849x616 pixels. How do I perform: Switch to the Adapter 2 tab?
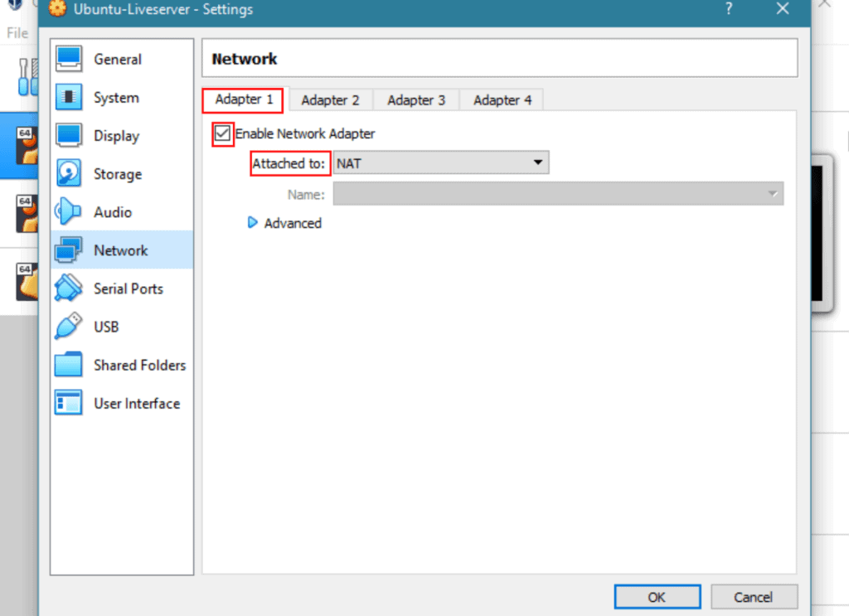(x=331, y=99)
